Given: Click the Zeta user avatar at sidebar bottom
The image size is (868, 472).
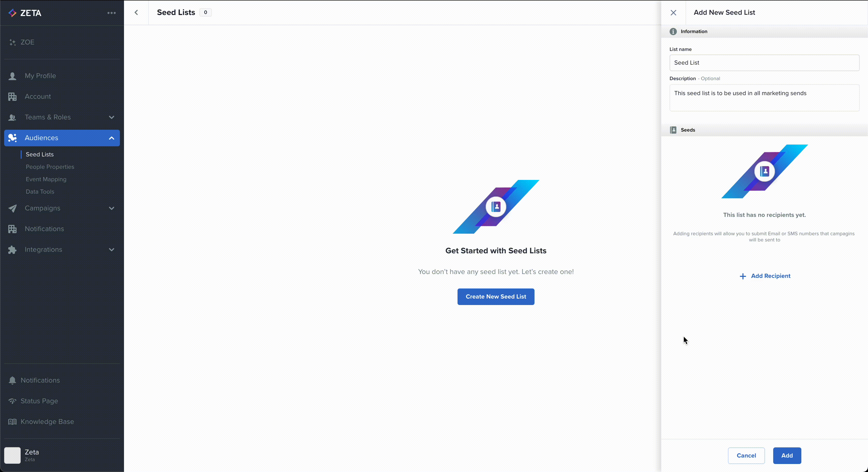Looking at the screenshot, I should click(x=12, y=455).
